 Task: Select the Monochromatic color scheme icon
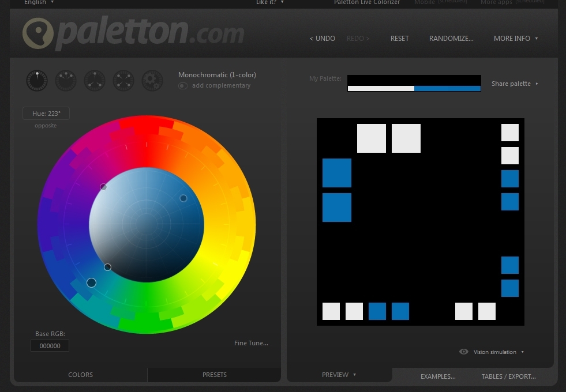(x=37, y=81)
